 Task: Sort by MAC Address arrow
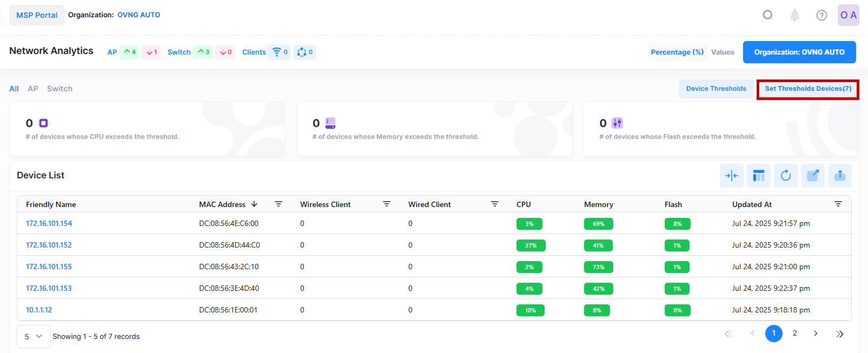point(254,204)
